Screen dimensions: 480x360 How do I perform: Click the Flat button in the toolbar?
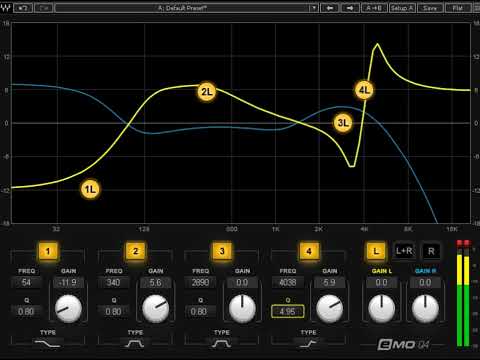tap(458, 8)
